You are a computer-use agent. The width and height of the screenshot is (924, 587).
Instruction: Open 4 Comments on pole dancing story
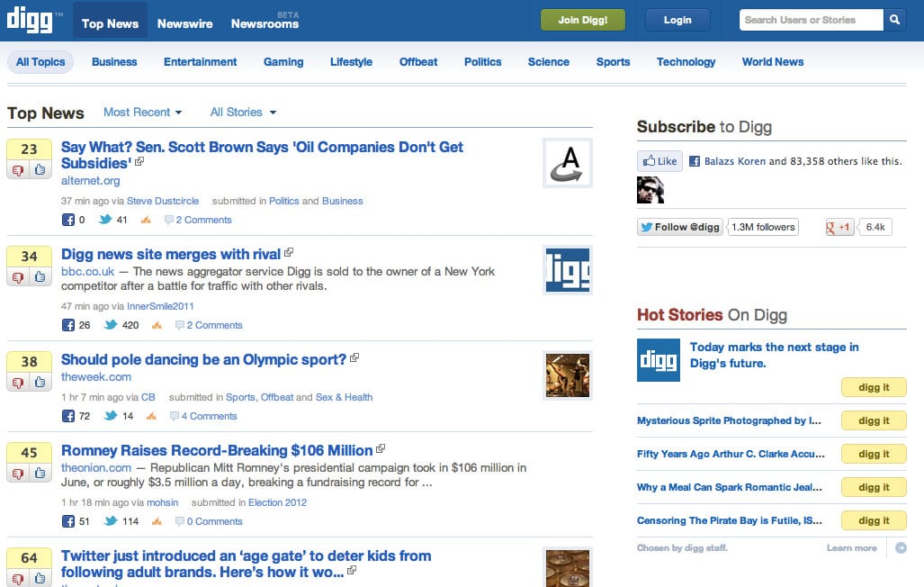coord(210,416)
